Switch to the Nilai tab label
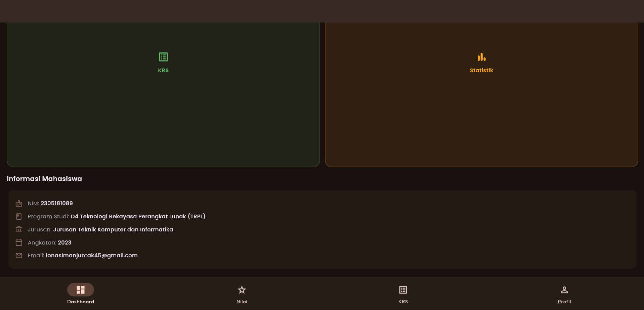 point(242,302)
